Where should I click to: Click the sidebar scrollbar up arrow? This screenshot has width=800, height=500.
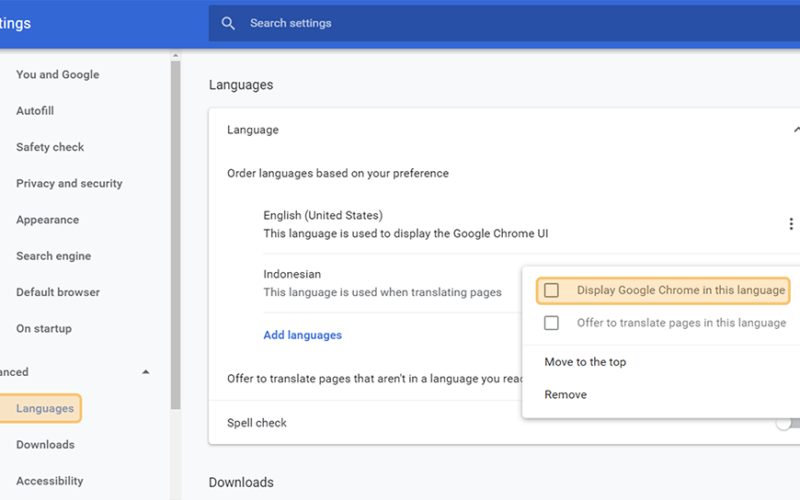pyautogui.click(x=176, y=55)
